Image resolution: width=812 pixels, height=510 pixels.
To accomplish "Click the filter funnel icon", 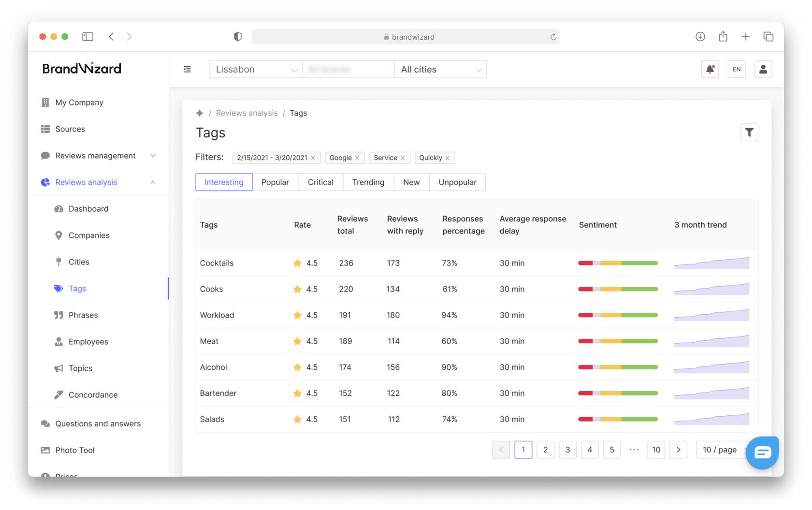I will point(749,132).
